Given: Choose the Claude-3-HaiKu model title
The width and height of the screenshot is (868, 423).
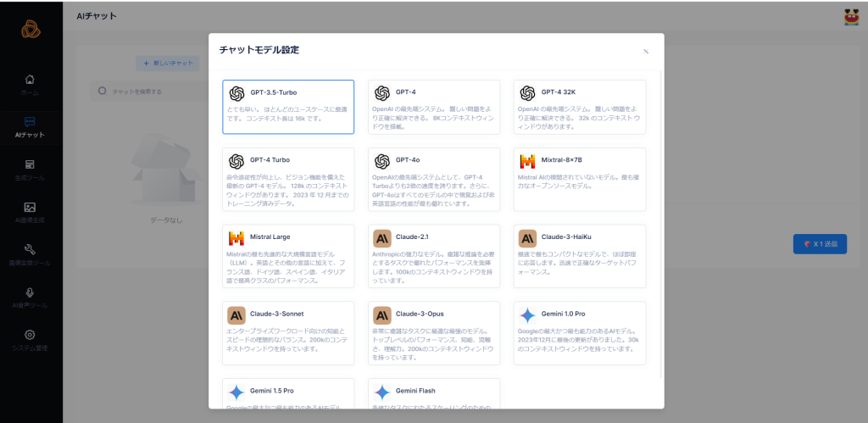Looking at the screenshot, I should pyautogui.click(x=566, y=237).
